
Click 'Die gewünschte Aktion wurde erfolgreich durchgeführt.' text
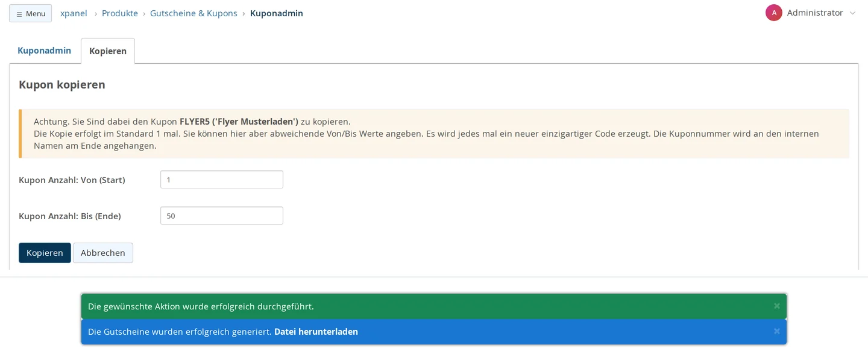point(201,306)
